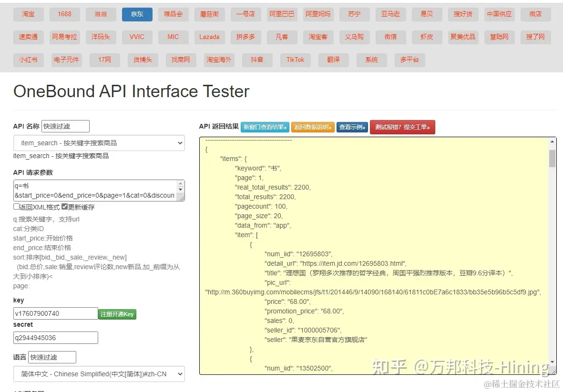
Task: Switch to the 中国供应 tab
Action: coord(500,14)
